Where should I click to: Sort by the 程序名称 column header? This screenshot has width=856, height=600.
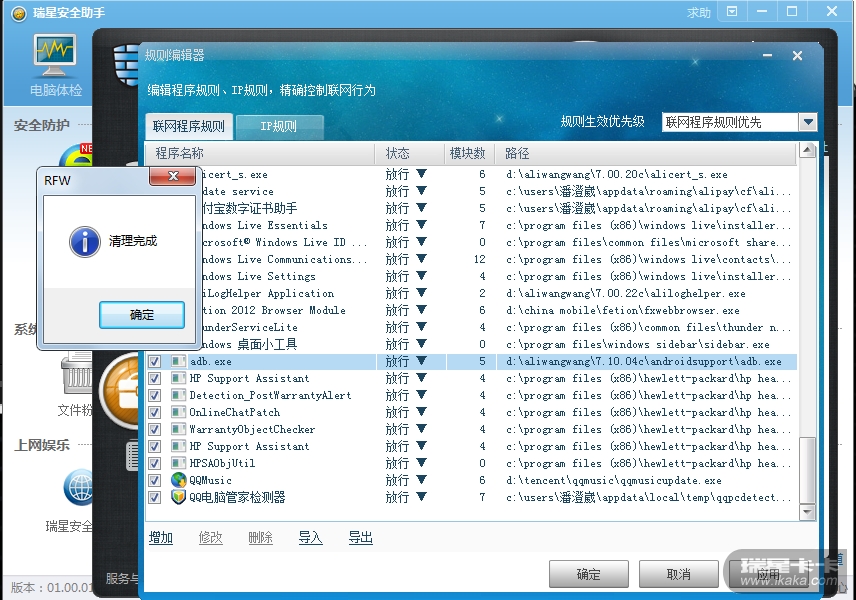tap(260, 153)
